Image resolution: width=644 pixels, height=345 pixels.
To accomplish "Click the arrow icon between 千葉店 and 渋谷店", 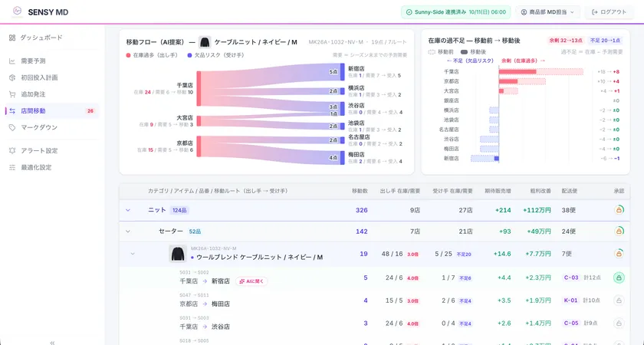I will pyautogui.click(x=205, y=327).
